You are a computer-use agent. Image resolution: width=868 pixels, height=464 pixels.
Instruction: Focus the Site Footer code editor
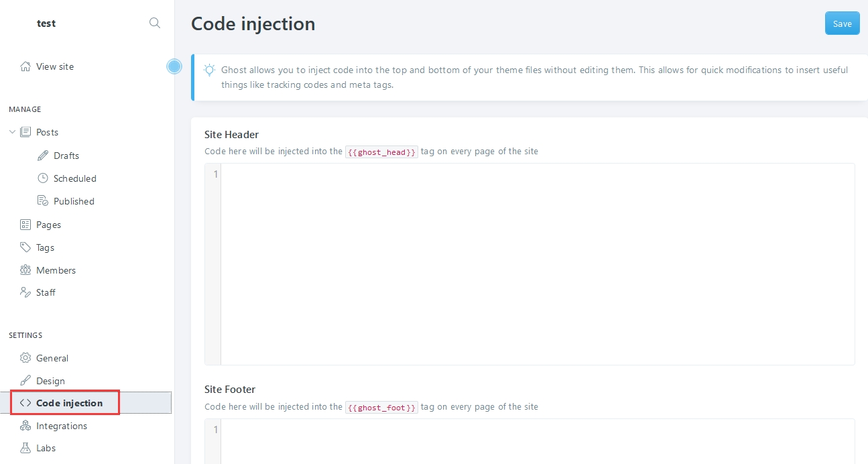click(x=536, y=441)
